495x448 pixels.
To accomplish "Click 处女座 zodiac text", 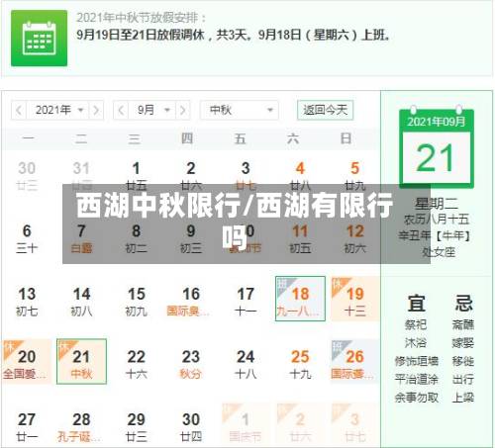I will point(439,252).
